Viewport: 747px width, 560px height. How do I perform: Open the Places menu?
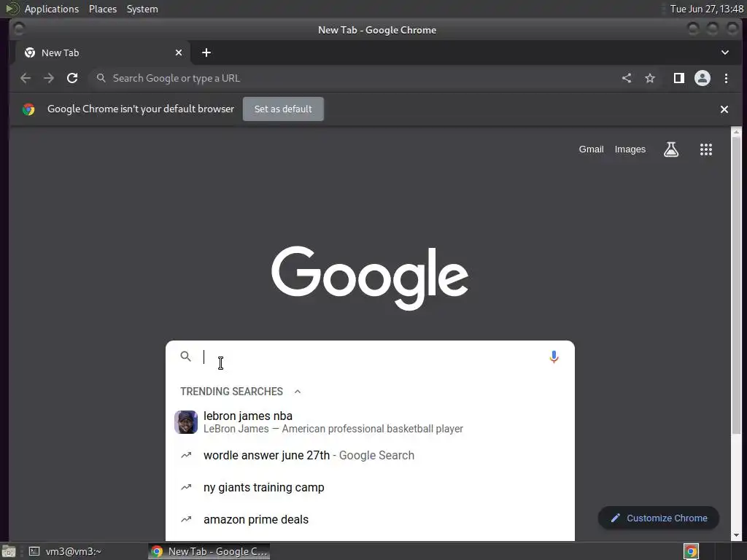point(103,9)
